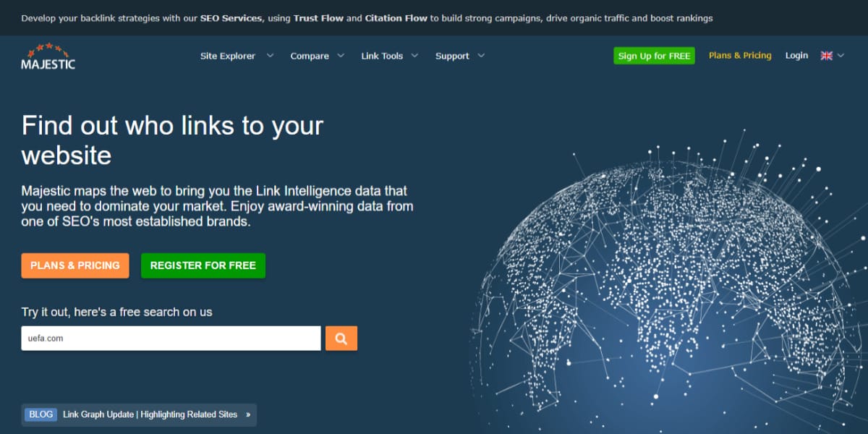Click the orange search magnifier button
The width and height of the screenshot is (868, 434).
[x=341, y=338]
